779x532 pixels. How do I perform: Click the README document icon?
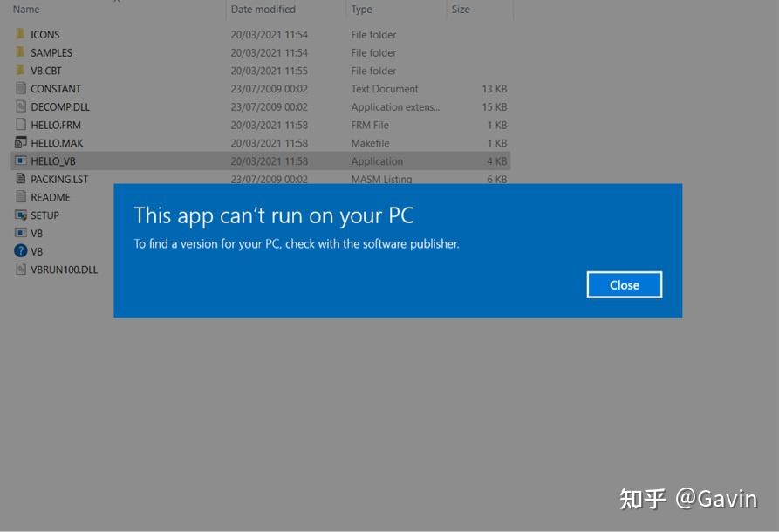point(19,196)
